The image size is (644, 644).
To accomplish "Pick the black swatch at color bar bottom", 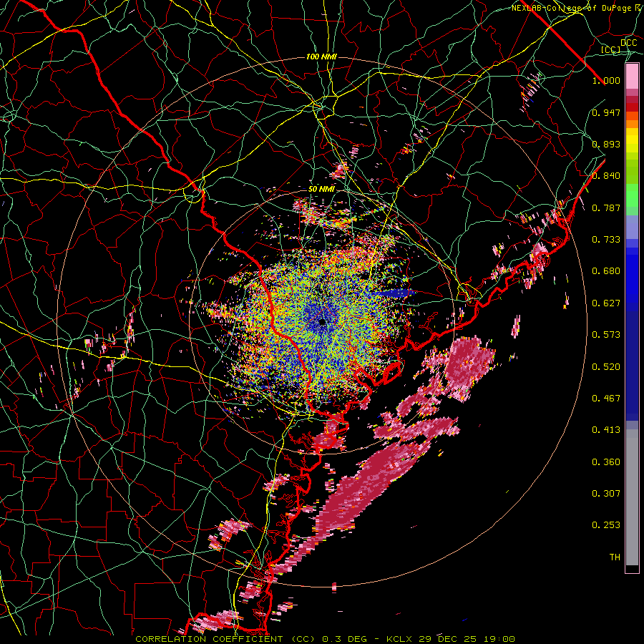I will 632,569.
